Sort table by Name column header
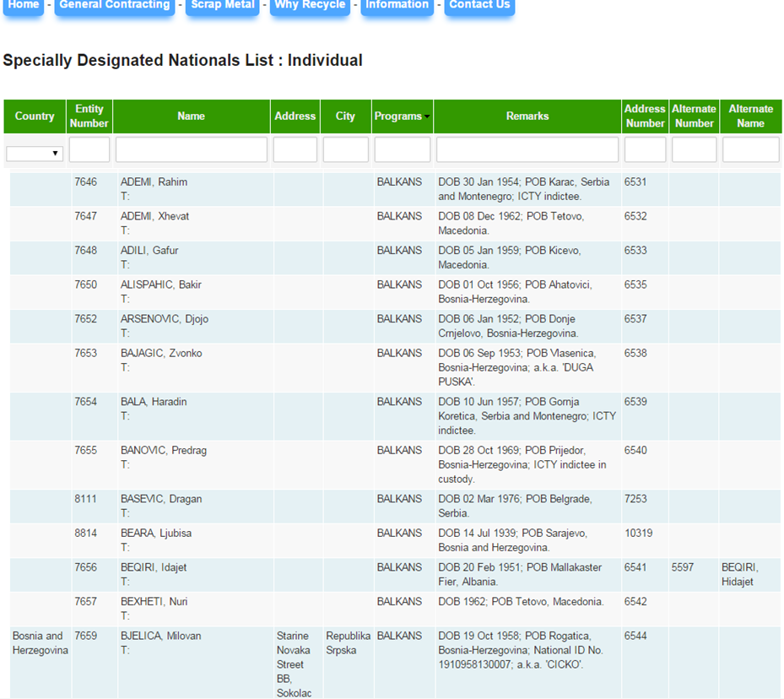Viewport: 784px width, 699px height. point(192,116)
